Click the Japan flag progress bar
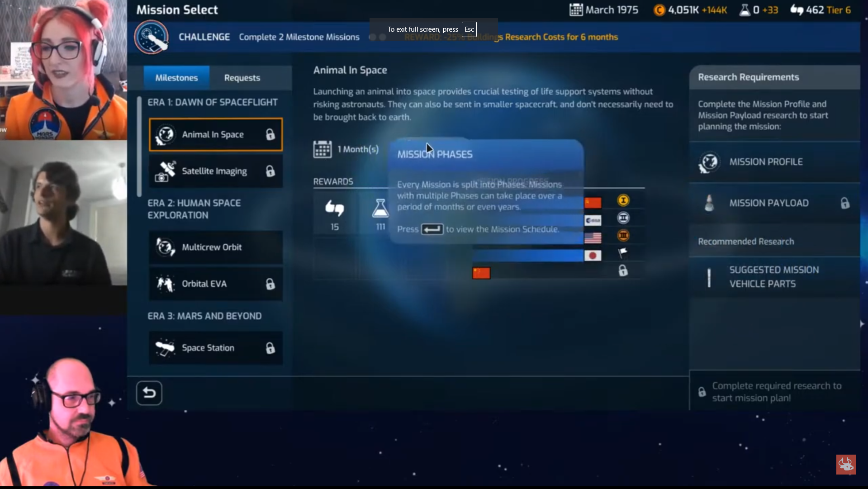 coord(527,256)
